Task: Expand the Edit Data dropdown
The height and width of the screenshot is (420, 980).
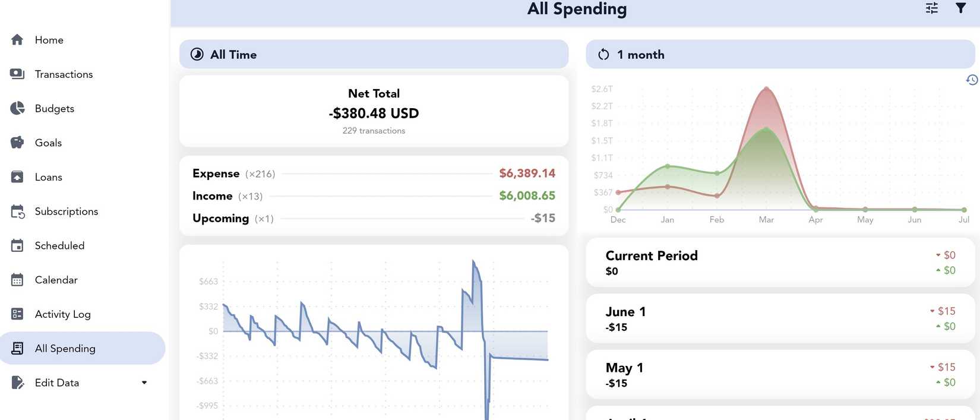Action: [143, 382]
